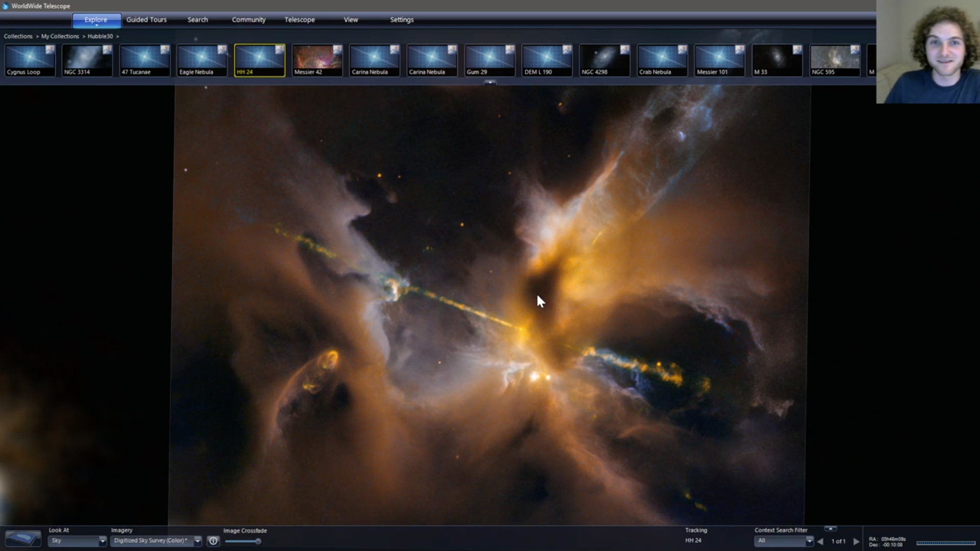Expand the context panel with up arrow

[830, 529]
